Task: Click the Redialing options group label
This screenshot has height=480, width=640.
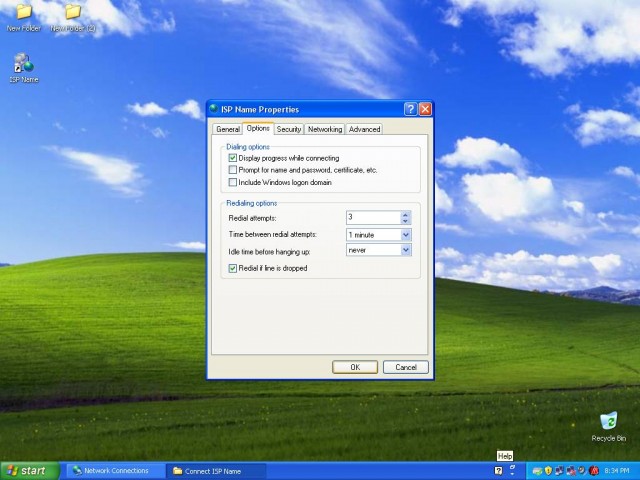Action: coord(251,203)
